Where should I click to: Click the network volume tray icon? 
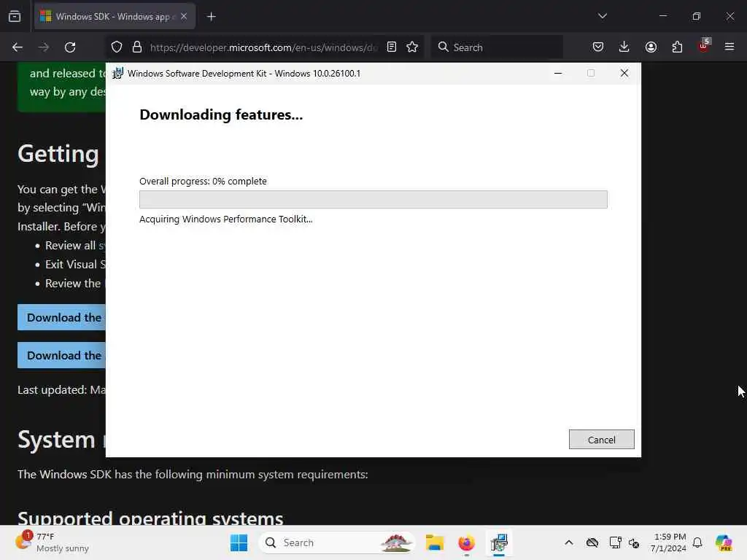click(634, 542)
